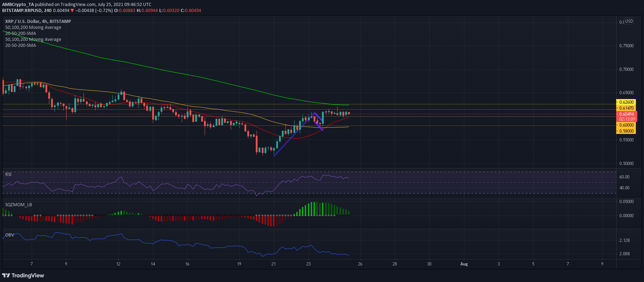This screenshot has width=644, height=282.
Task: Click the RSI indicator label
Action: (8, 174)
